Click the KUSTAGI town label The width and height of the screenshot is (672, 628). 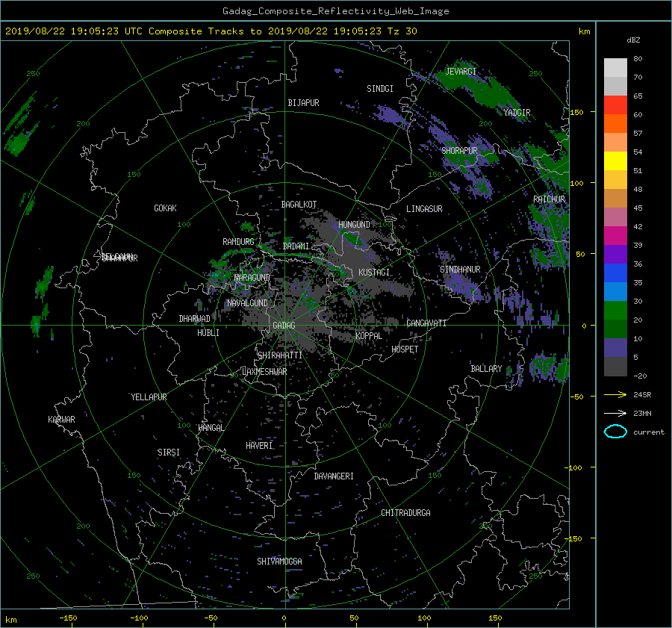[374, 273]
